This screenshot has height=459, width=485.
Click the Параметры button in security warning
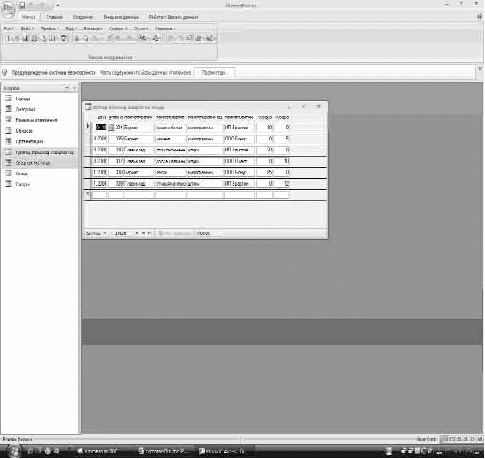point(214,73)
